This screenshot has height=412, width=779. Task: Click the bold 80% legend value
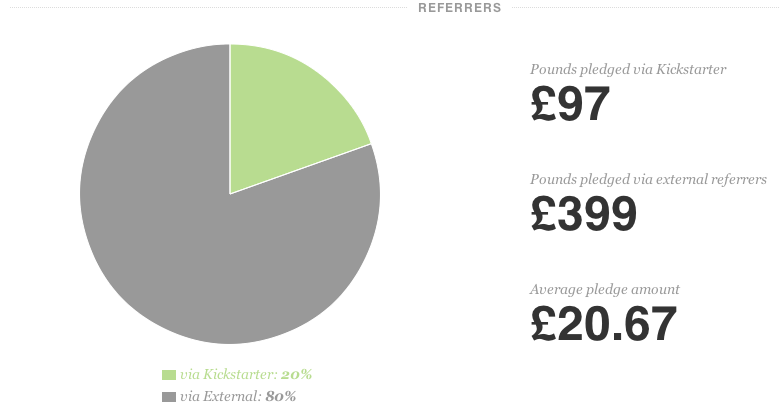281,396
